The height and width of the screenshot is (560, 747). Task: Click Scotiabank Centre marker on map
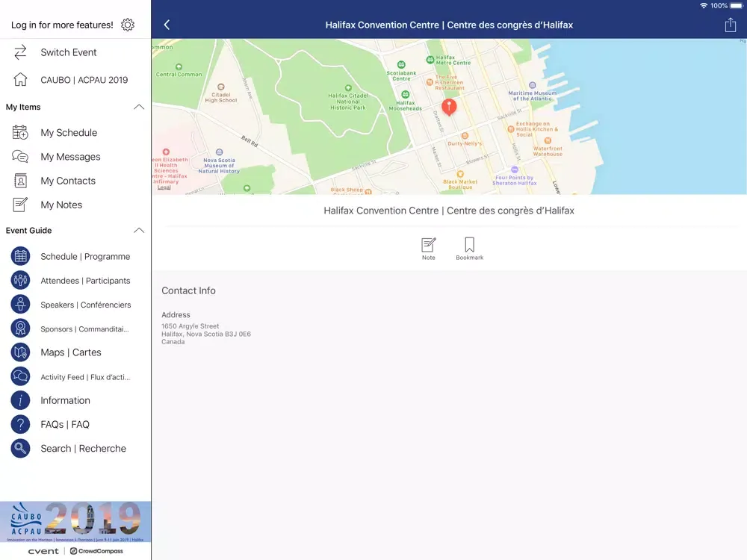pyautogui.click(x=402, y=70)
